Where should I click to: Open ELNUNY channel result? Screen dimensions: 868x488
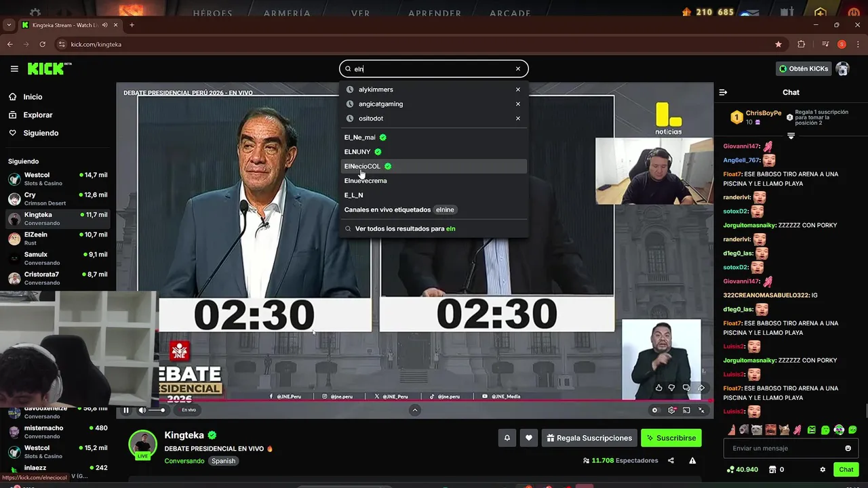click(x=434, y=152)
